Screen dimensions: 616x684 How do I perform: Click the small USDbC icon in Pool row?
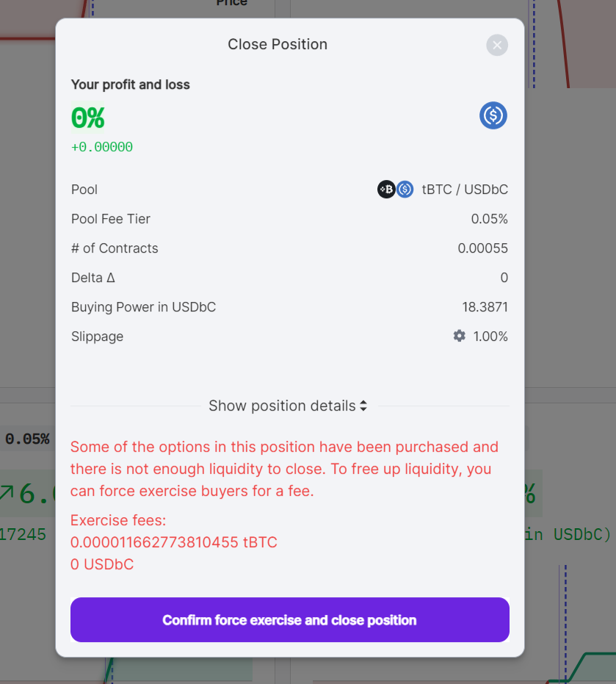click(405, 190)
